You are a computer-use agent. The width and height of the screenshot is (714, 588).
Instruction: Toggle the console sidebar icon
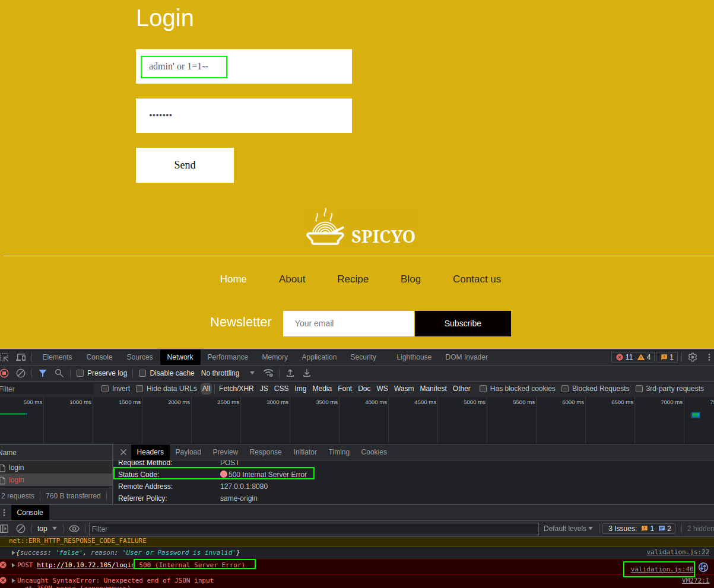[4, 529]
